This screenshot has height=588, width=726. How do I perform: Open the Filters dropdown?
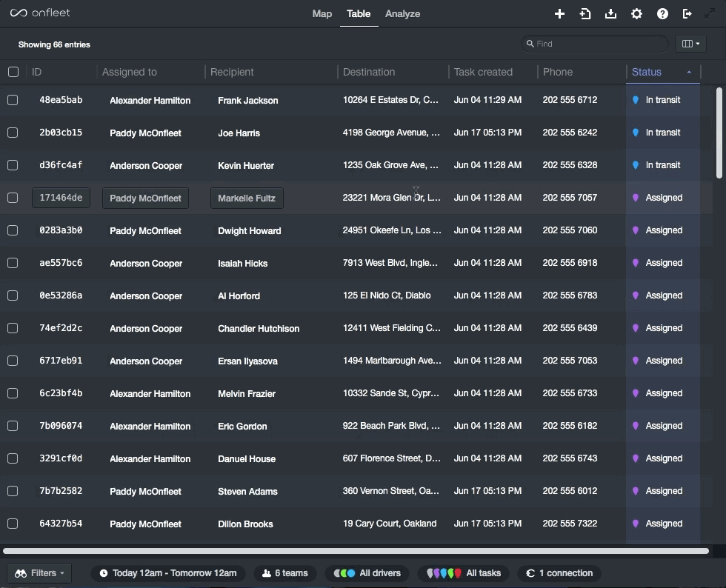pos(39,573)
